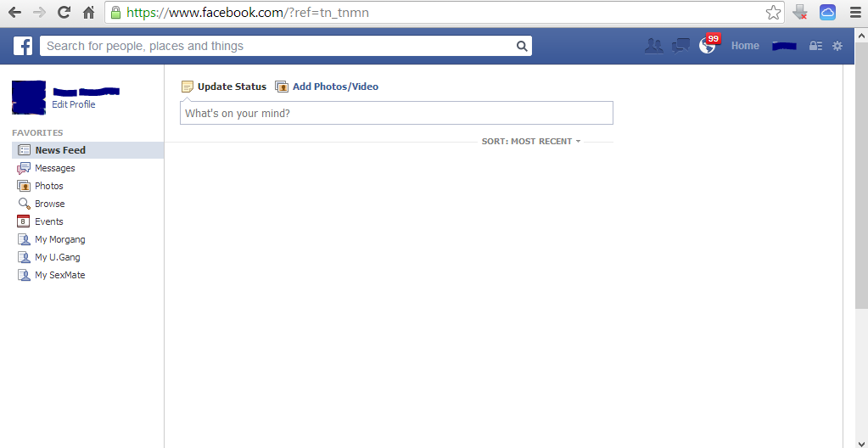Click the Edit Profile link
The image size is (868, 448).
74,104
